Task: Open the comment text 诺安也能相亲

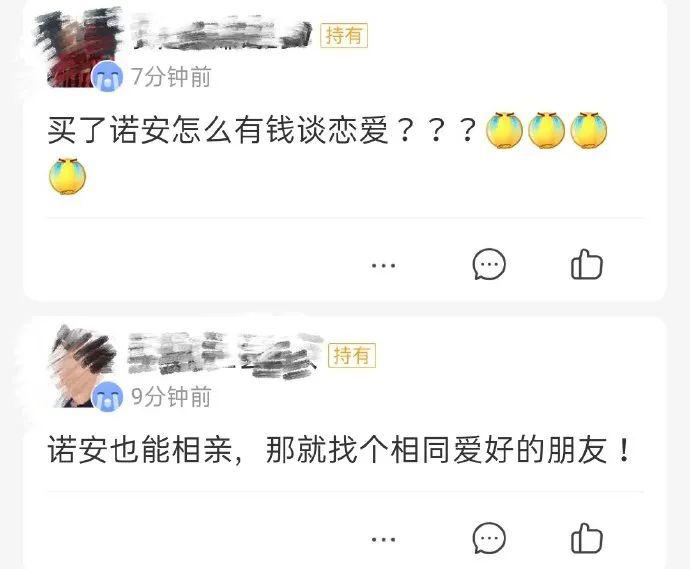Action: click(x=140, y=450)
